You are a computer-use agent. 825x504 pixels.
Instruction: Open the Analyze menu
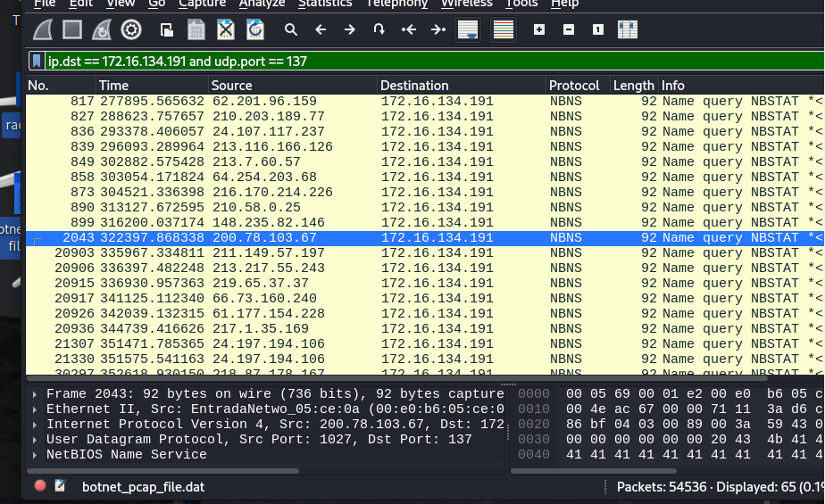[262, 4]
